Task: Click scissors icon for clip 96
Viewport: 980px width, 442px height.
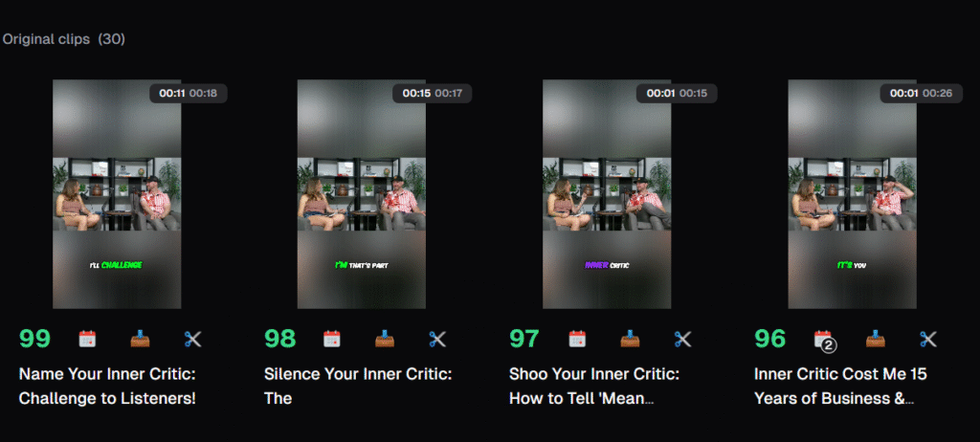Action: (928, 339)
